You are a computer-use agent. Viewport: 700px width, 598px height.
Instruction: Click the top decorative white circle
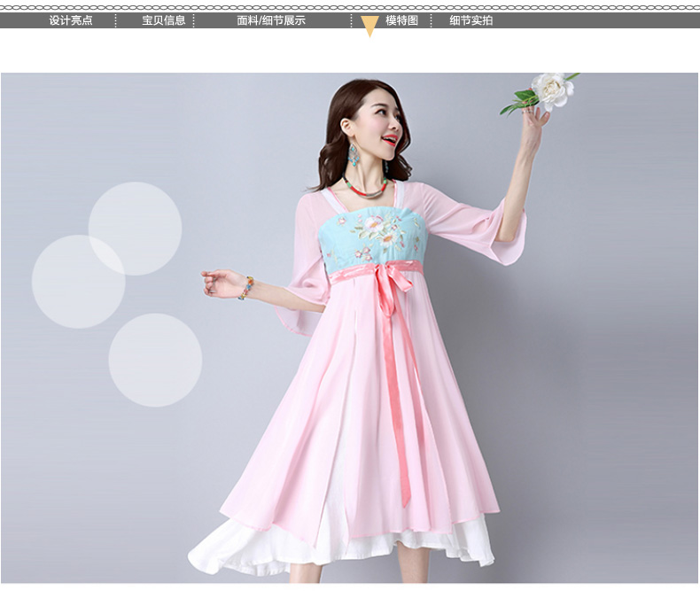click(x=135, y=228)
